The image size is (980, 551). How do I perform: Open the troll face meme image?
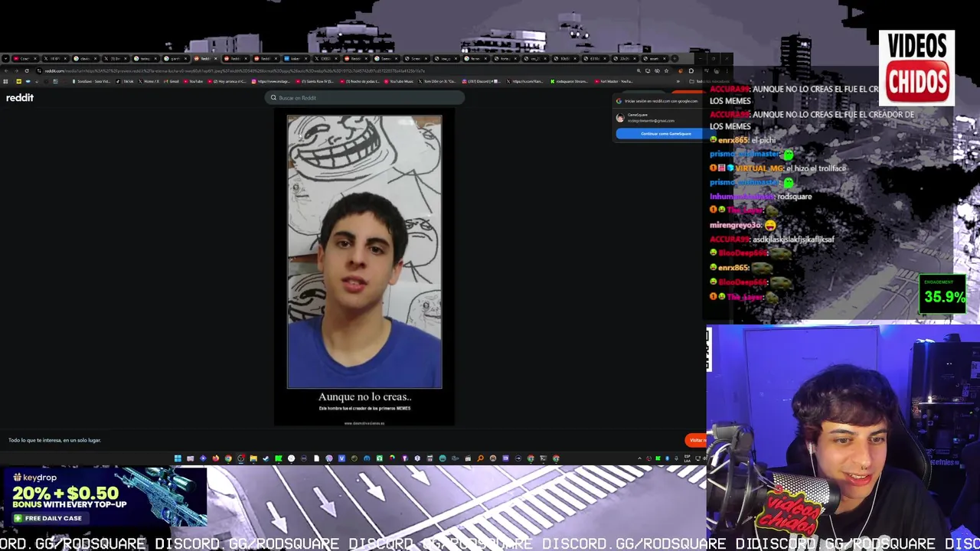click(x=364, y=252)
